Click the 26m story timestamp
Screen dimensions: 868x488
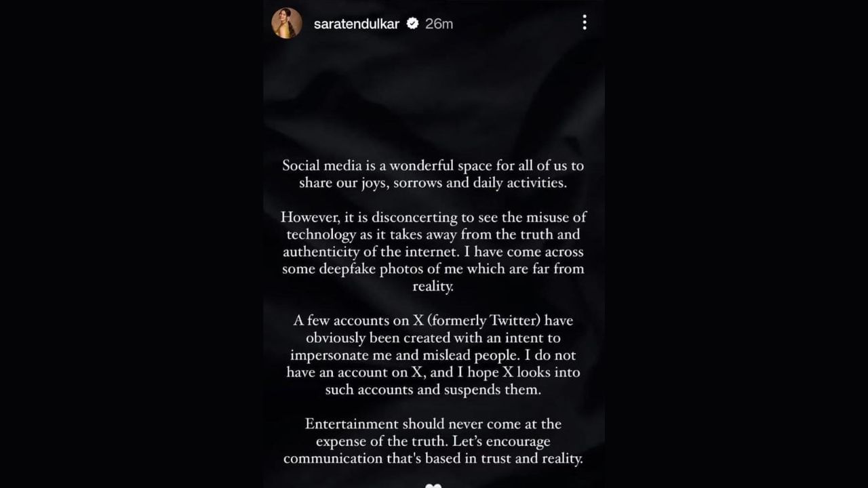pyautogui.click(x=439, y=24)
